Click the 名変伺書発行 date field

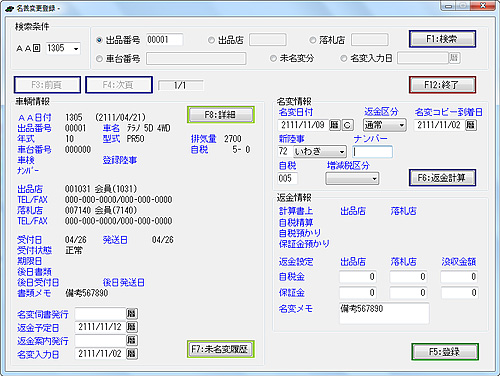(x=100, y=313)
